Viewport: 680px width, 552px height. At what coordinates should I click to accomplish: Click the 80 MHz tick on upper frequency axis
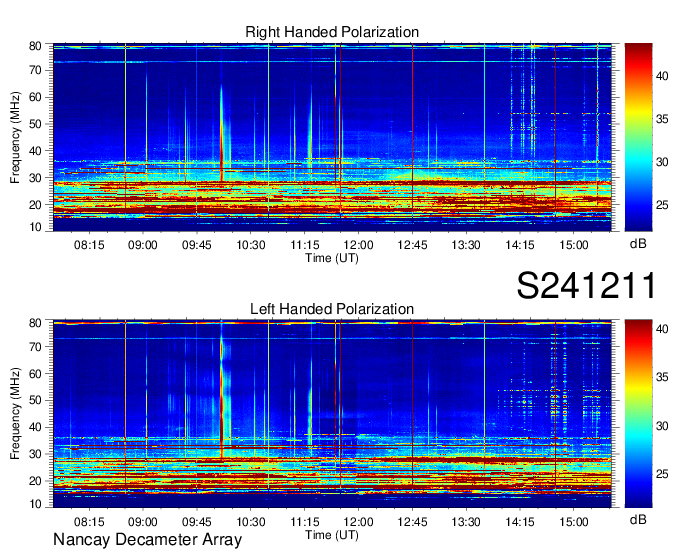35,46
